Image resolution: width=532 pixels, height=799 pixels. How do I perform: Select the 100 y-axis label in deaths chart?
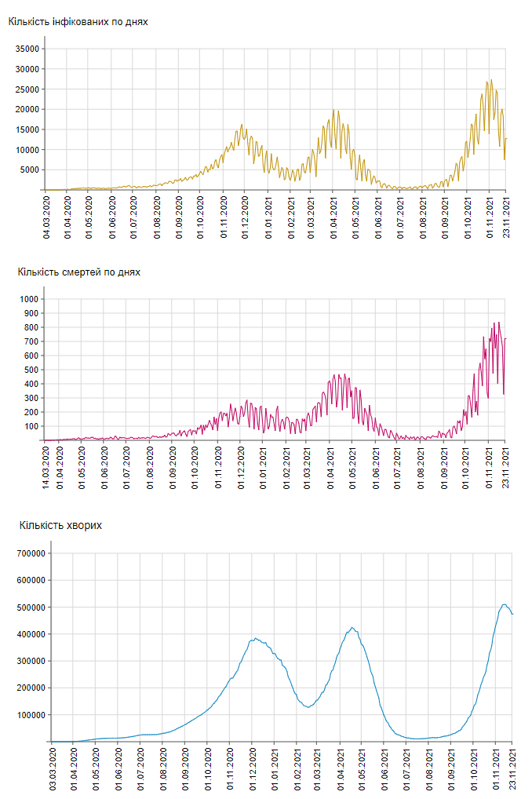pyautogui.click(x=31, y=426)
